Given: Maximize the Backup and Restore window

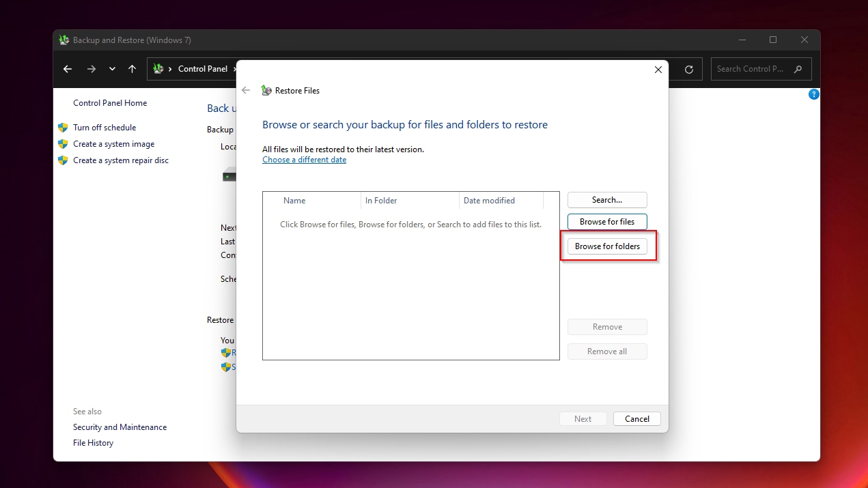Looking at the screenshot, I should pos(773,40).
